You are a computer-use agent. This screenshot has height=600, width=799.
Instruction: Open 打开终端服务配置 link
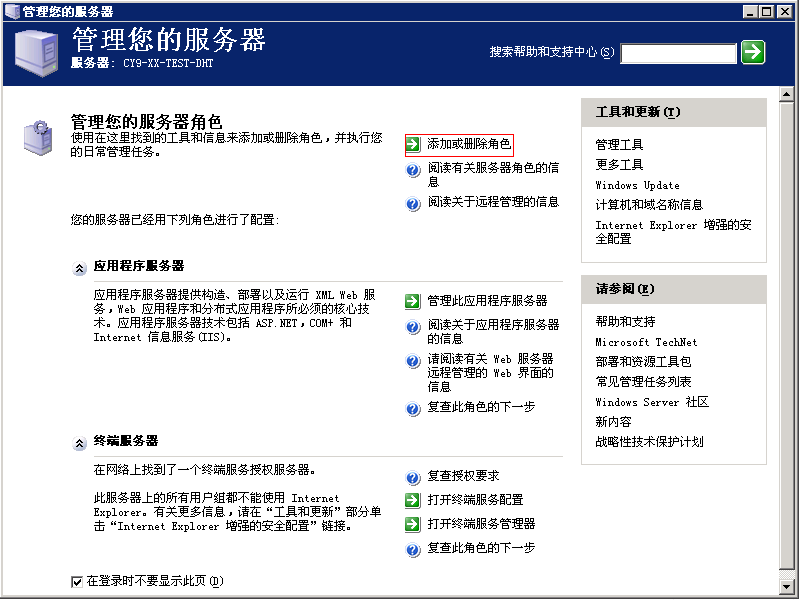[475, 500]
